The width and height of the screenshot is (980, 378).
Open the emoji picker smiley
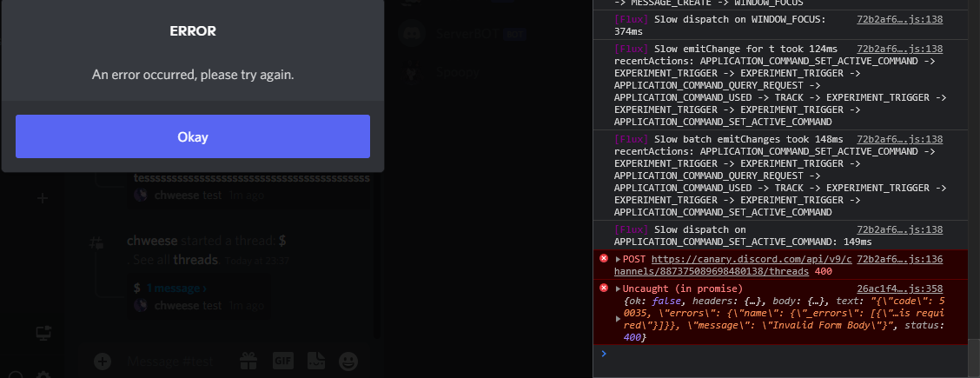(x=348, y=361)
